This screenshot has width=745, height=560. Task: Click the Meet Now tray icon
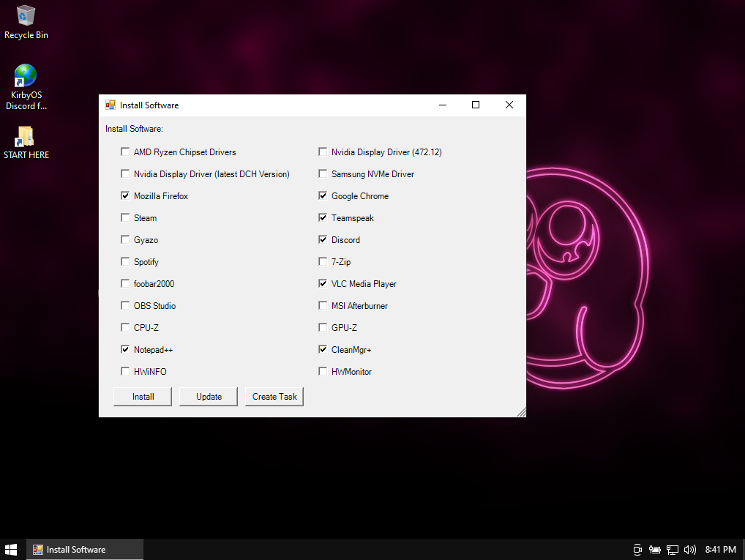tap(637, 550)
